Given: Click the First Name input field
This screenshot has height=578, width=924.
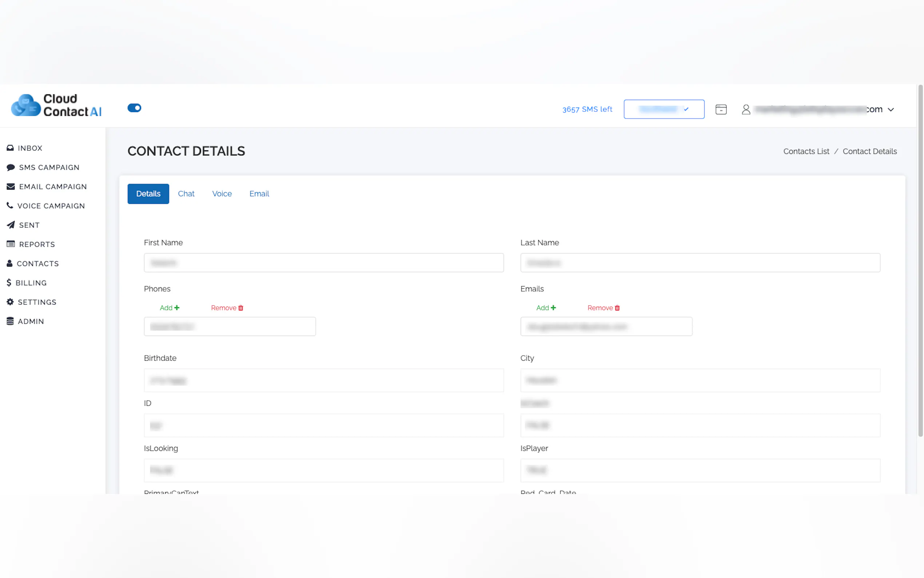Looking at the screenshot, I should point(323,263).
